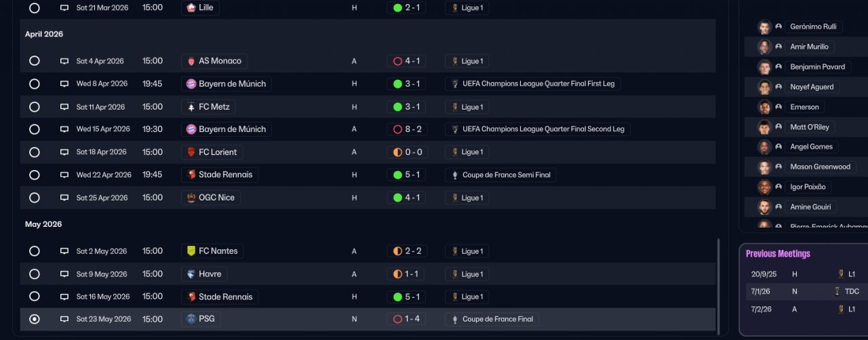Screen dimensions: 868x340
Task: Click the TV icon on the Havre row
Action: click(x=64, y=274)
